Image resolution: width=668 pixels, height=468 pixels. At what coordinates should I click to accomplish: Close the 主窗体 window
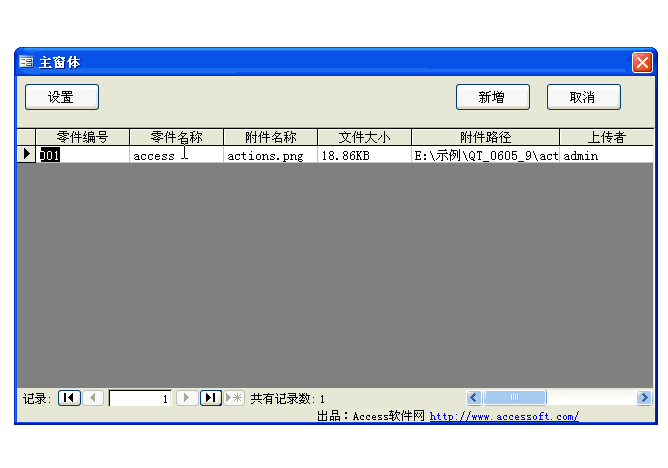pos(642,63)
